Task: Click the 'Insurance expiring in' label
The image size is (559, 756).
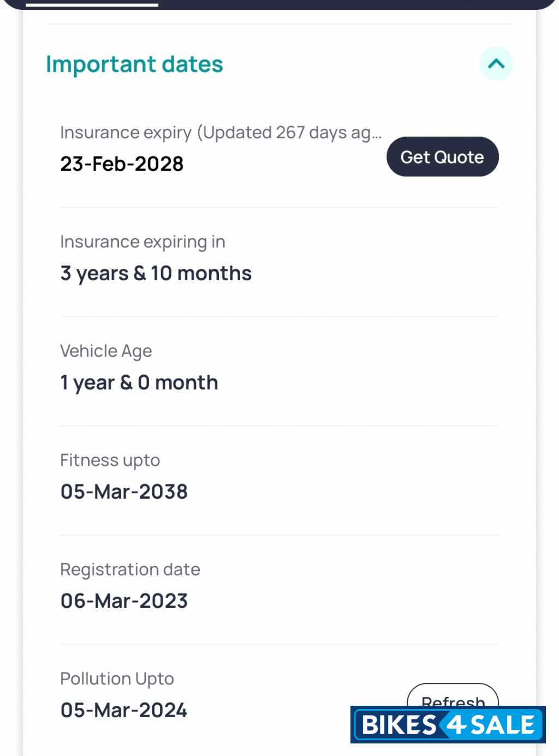Action: pyautogui.click(x=142, y=242)
